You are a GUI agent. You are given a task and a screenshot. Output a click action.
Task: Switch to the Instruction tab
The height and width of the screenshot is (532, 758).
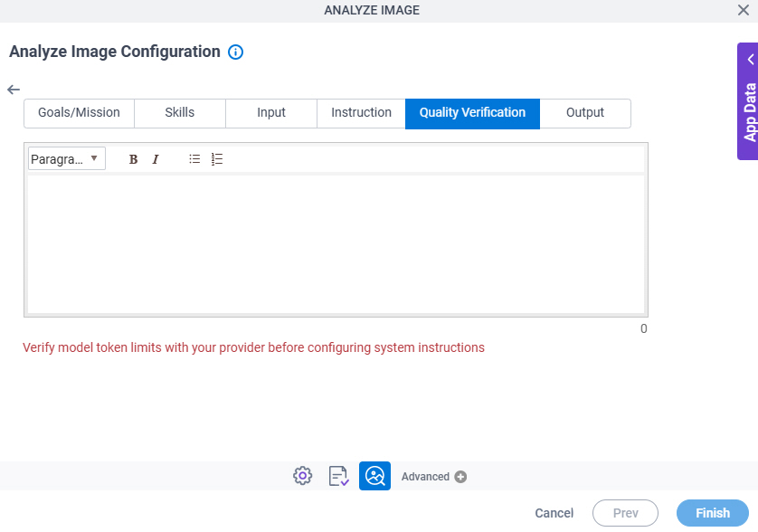(361, 113)
